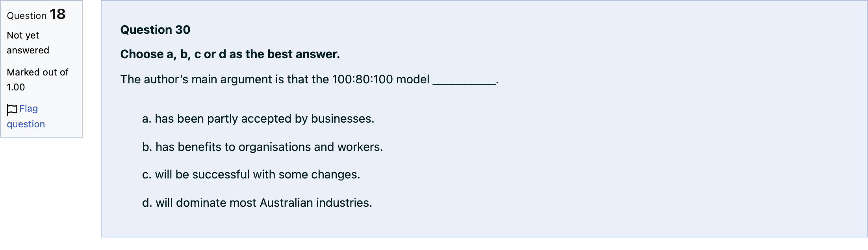The height and width of the screenshot is (250, 868).
Task: Click the number 18 in the sidebar
Action: tap(57, 14)
